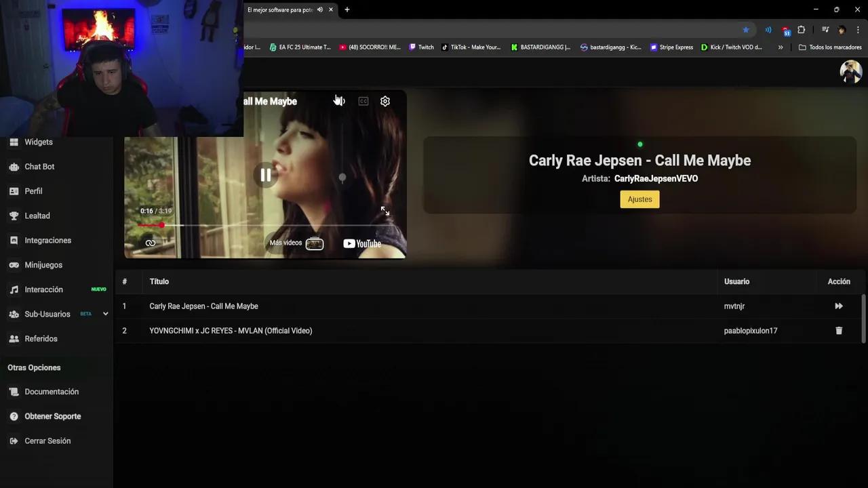Open the YouTube logo link

(362, 243)
